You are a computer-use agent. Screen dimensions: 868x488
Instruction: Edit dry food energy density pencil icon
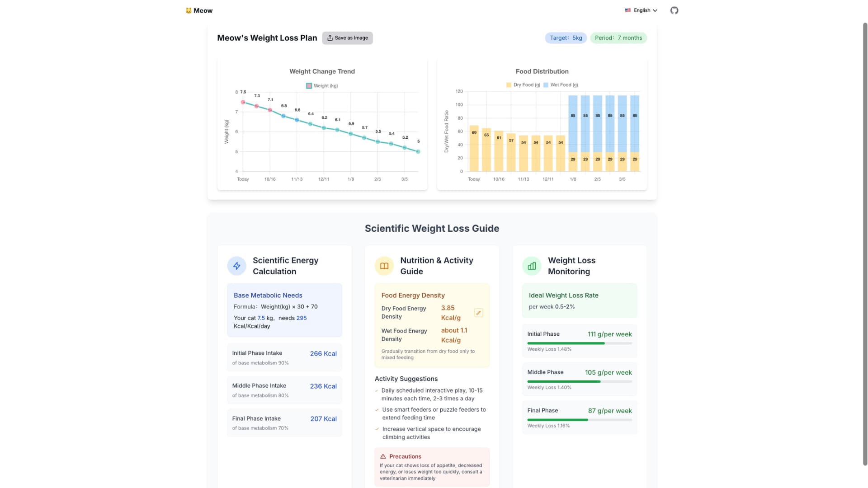478,313
